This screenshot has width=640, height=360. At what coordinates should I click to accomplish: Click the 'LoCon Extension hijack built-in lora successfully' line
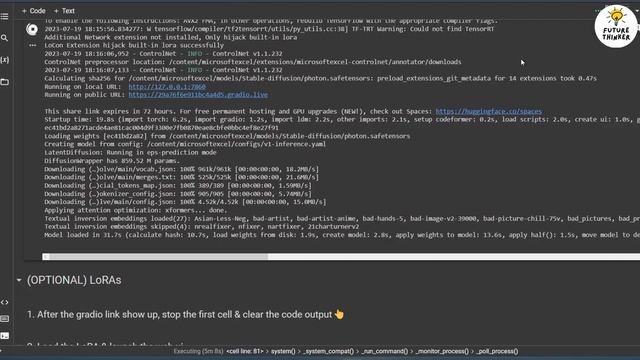coord(134,45)
